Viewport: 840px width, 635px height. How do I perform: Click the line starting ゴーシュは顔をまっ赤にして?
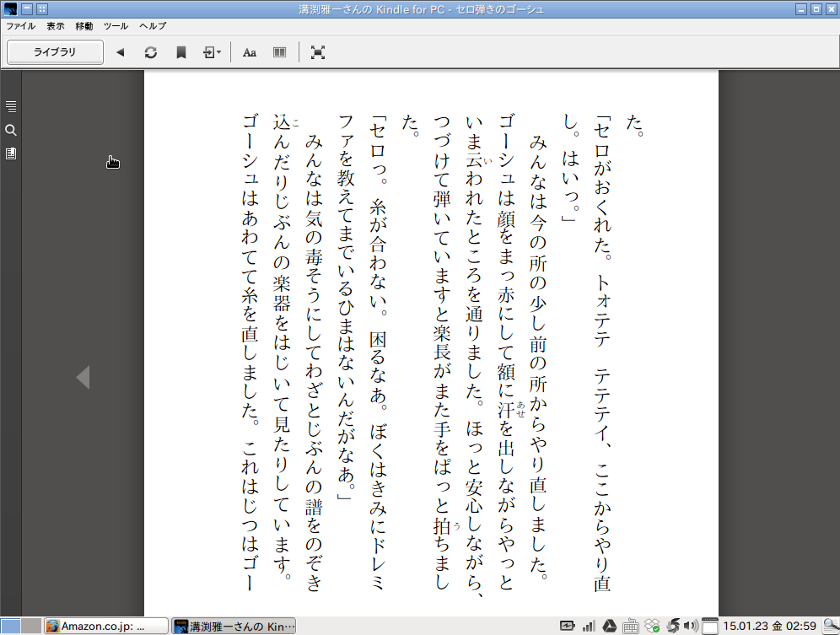(x=506, y=353)
